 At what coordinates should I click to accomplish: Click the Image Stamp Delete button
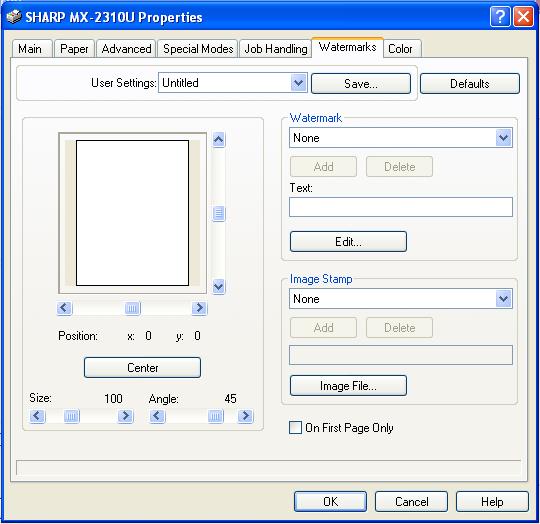[399, 327]
